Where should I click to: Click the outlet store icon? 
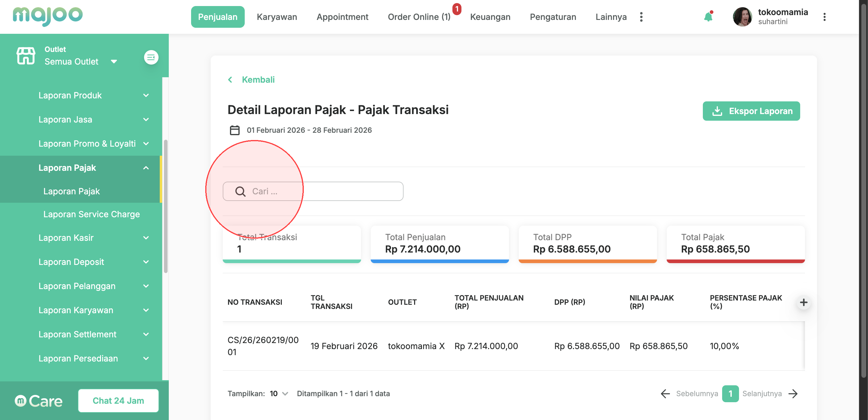[26, 56]
